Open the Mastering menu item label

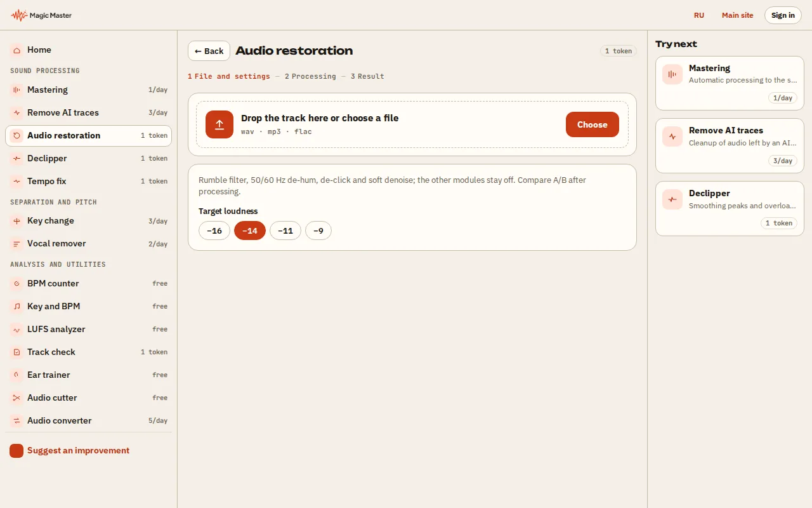pos(48,90)
